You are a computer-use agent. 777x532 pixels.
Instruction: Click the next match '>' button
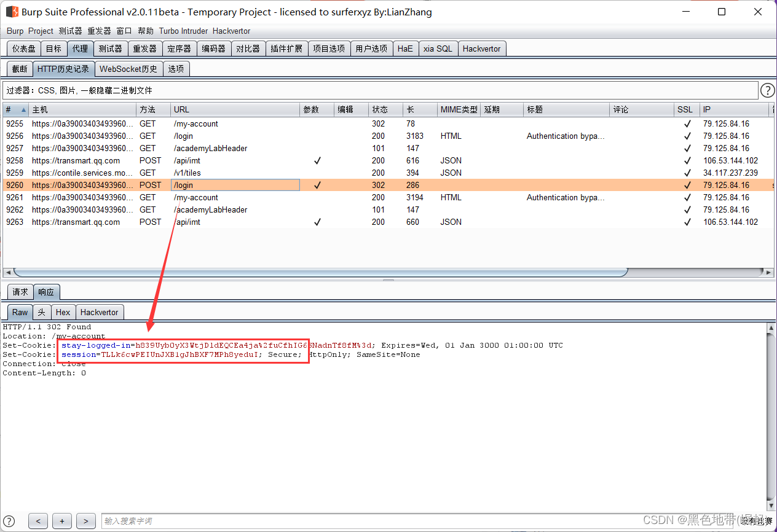86,521
